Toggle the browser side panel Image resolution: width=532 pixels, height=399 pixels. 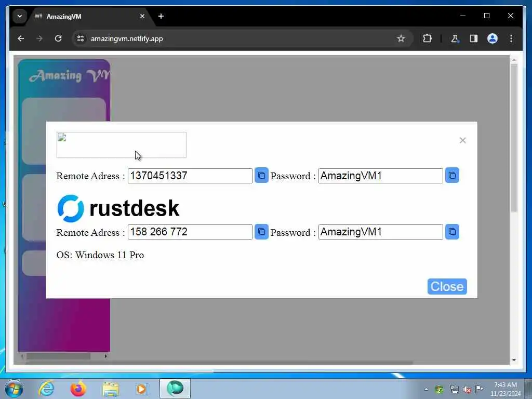pyautogui.click(x=474, y=38)
